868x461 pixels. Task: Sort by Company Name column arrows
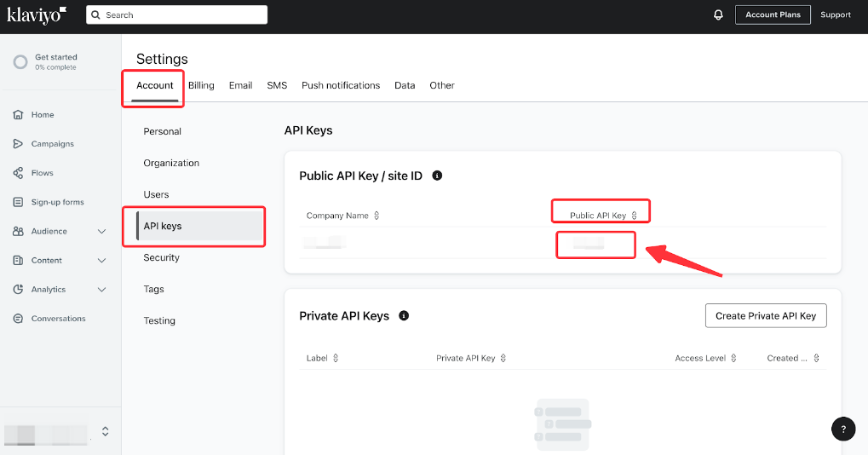point(377,216)
